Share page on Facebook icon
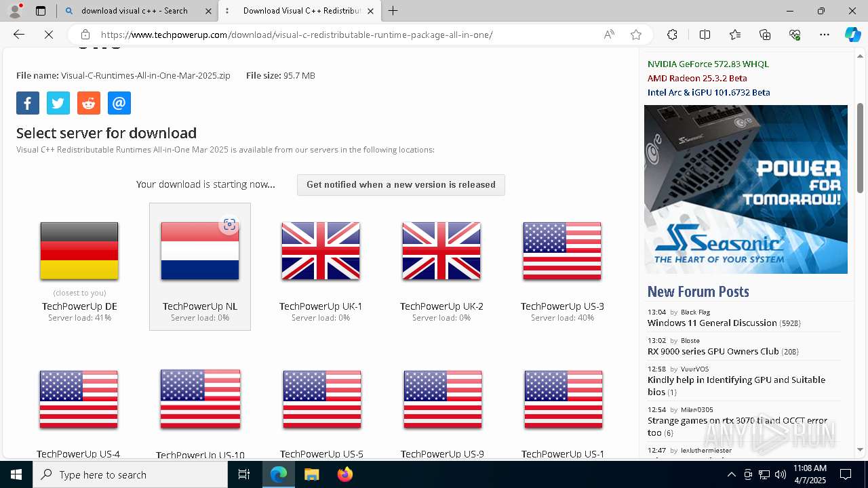This screenshot has width=868, height=488. tap(28, 103)
